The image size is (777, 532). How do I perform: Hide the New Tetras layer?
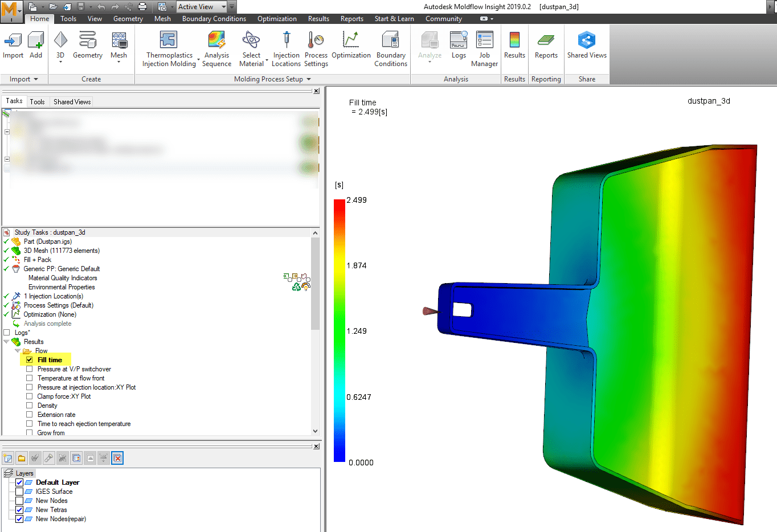19,510
